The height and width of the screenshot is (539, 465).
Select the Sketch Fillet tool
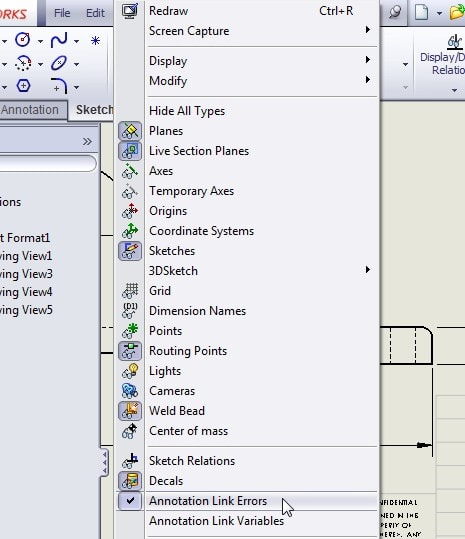(59, 86)
